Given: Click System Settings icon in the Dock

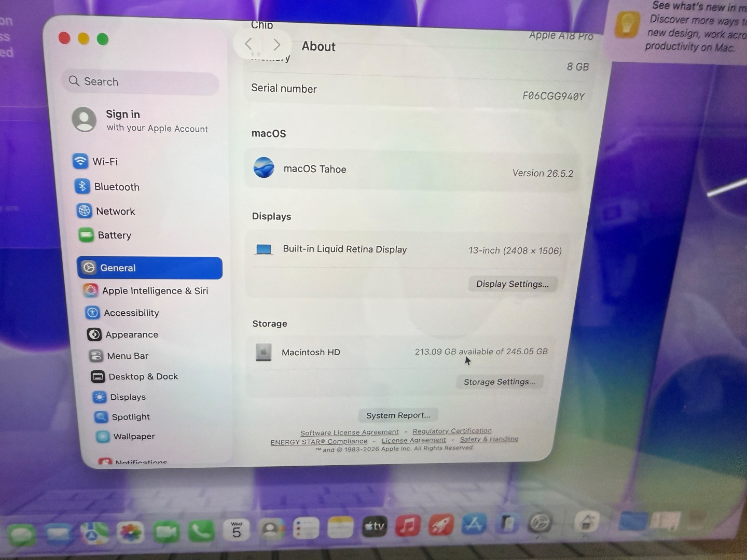Looking at the screenshot, I should tap(539, 523).
